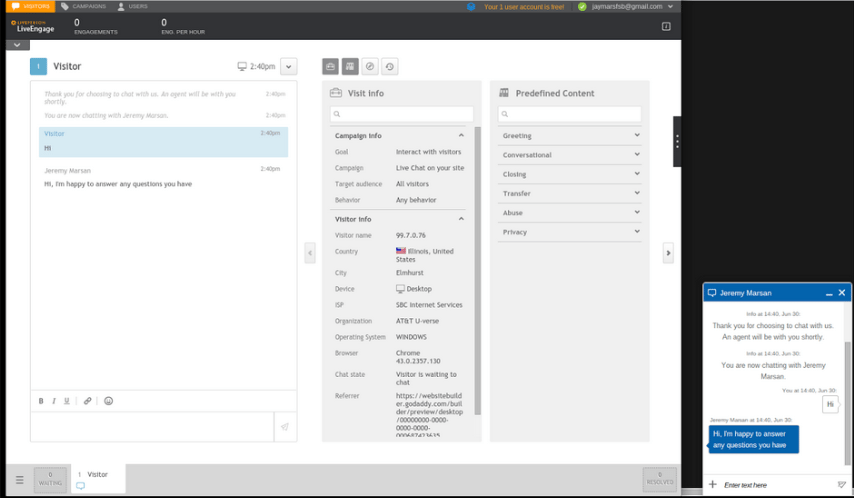Click the scrollbar in the visitor chat window

[x=847, y=403]
